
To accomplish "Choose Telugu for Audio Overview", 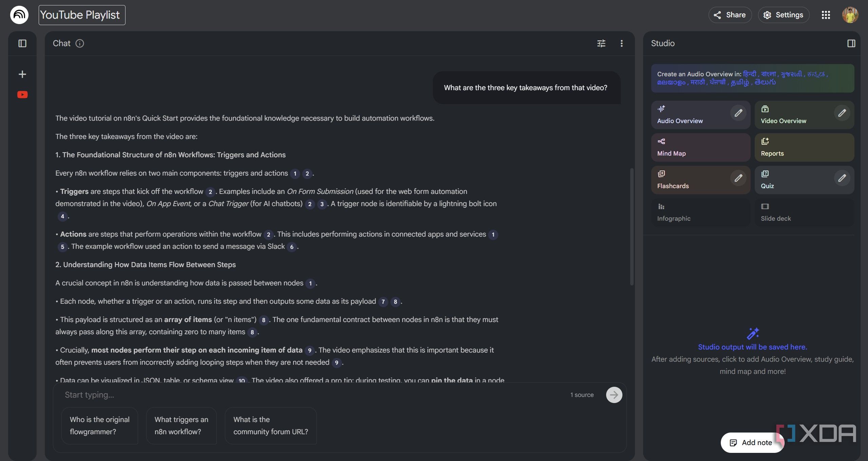I will point(765,82).
